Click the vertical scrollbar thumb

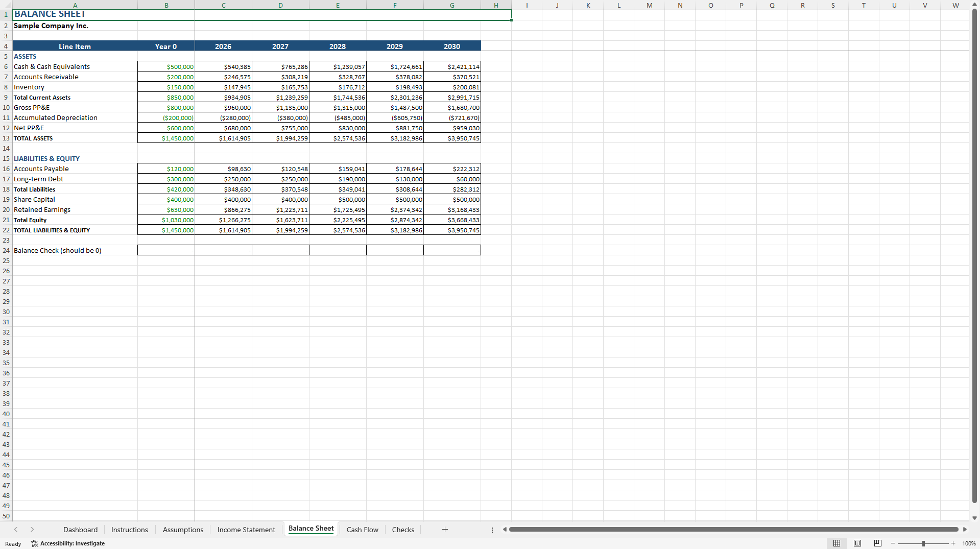click(x=974, y=255)
